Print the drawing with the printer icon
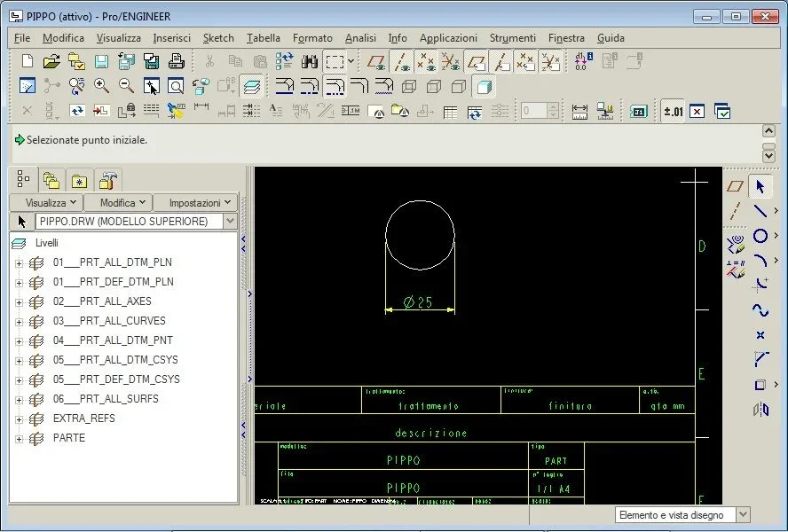The width and height of the screenshot is (788, 532). point(176,61)
